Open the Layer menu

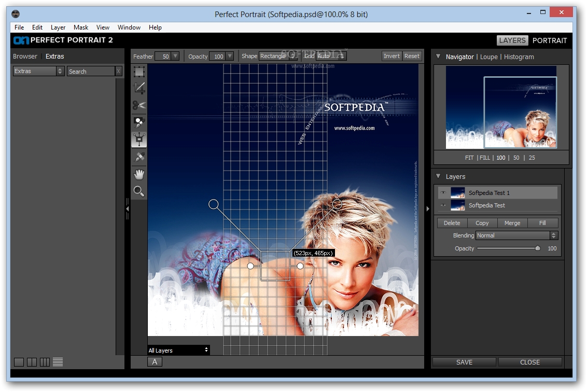[x=58, y=27]
